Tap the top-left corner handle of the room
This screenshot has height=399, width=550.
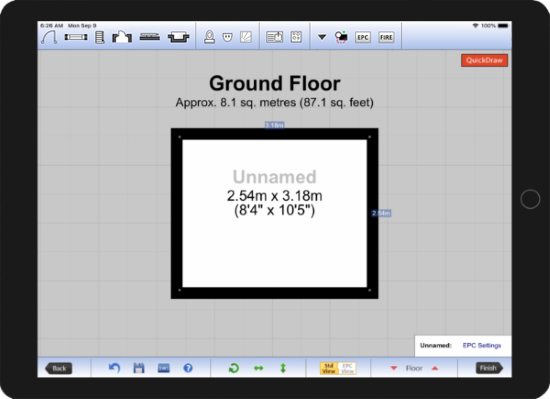click(x=180, y=137)
